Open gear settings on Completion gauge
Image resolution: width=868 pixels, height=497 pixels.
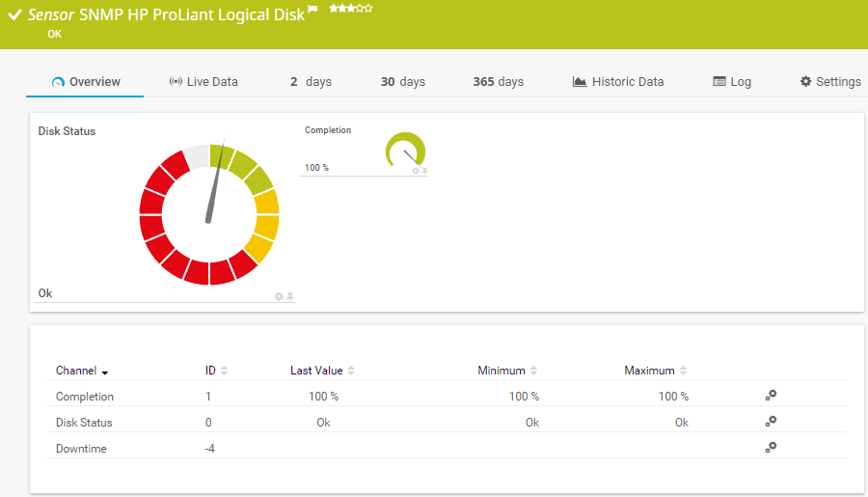[x=416, y=171]
